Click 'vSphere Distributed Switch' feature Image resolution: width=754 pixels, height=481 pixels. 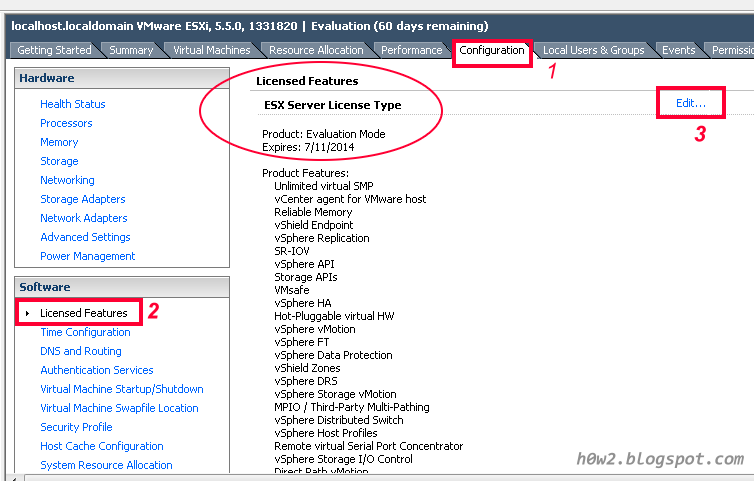pos(339,420)
